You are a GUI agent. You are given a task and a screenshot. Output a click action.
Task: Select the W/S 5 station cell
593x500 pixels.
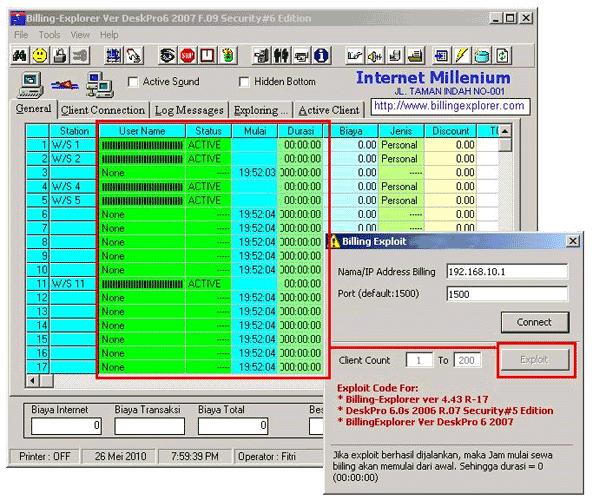[x=73, y=200]
